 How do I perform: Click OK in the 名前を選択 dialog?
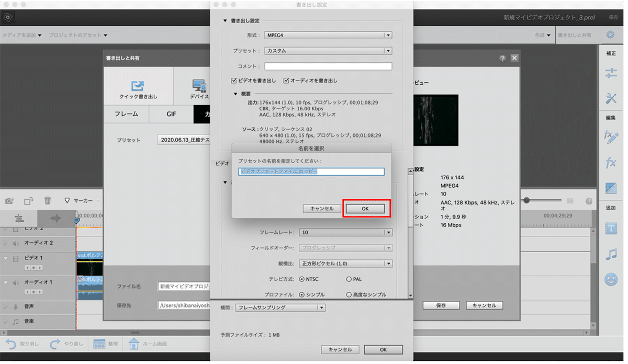[x=365, y=208]
